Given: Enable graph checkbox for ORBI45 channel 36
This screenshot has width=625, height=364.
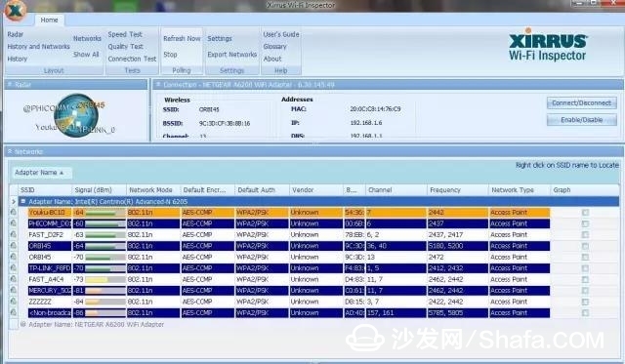Looking at the screenshot, I should click(x=585, y=246).
